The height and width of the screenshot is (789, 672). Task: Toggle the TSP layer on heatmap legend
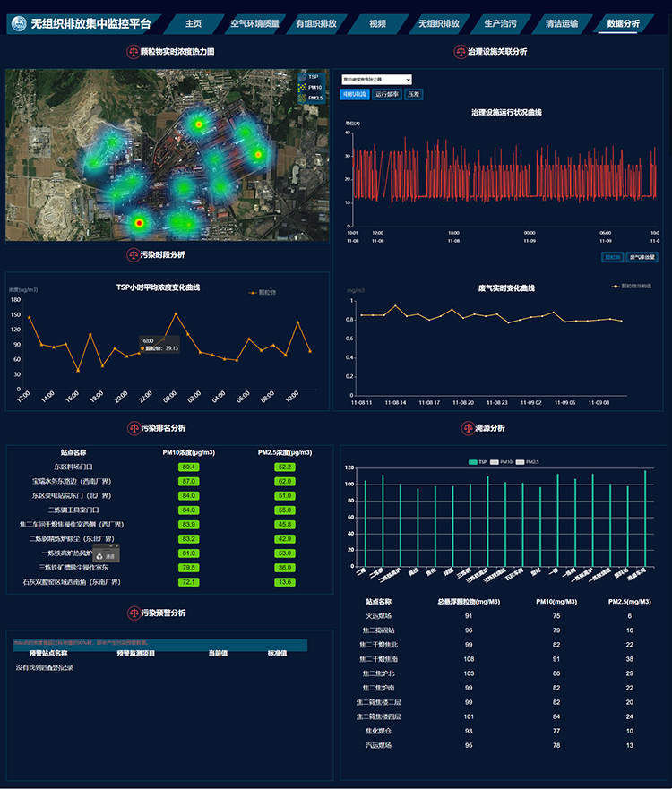click(309, 77)
